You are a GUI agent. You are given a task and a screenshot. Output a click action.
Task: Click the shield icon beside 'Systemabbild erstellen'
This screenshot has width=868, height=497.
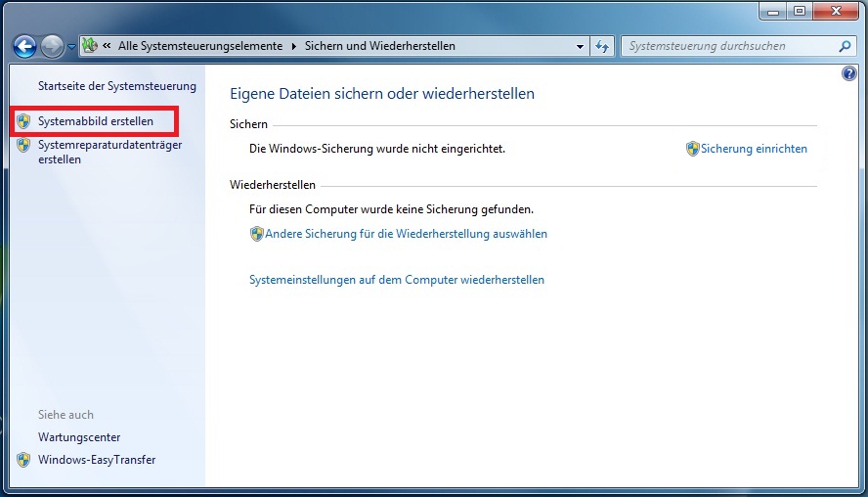click(23, 121)
